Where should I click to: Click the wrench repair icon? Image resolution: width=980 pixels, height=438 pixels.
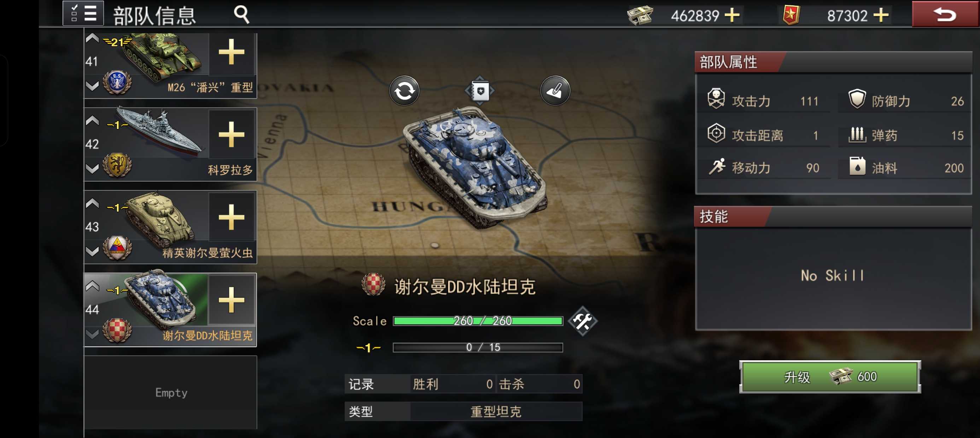(582, 321)
